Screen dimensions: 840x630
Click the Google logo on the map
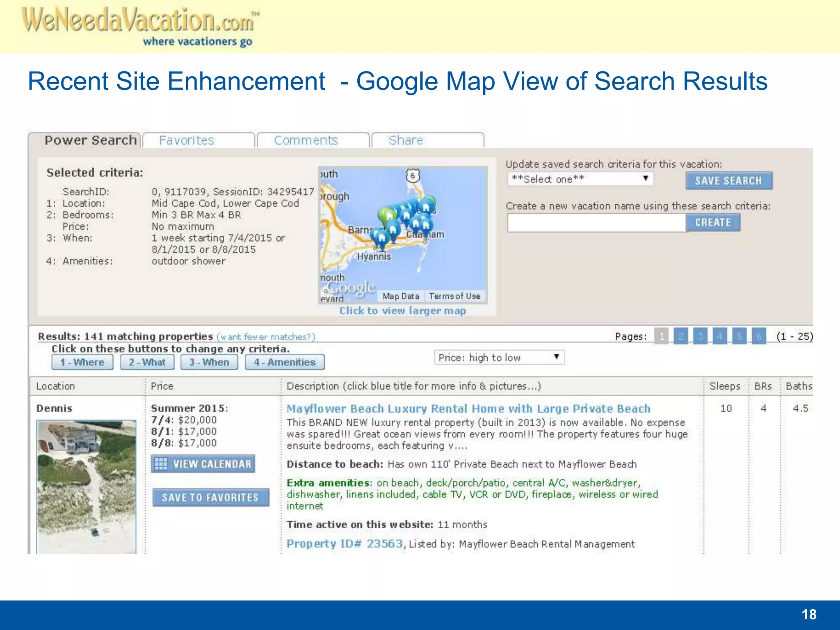click(351, 289)
